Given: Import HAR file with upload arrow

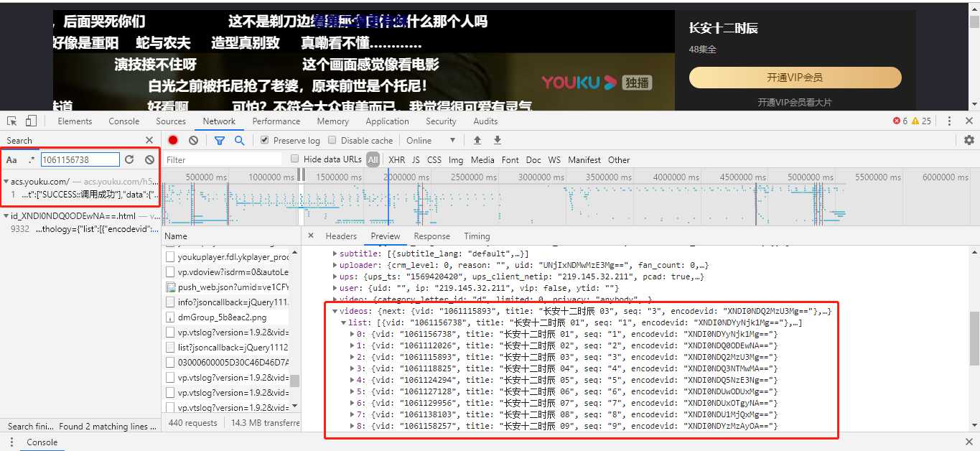Looking at the screenshot, I should point(477,140).
